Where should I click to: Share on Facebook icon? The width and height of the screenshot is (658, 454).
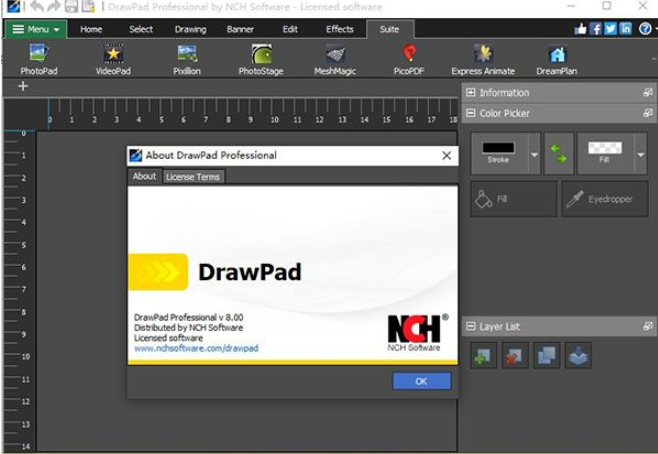pos(595,29)
